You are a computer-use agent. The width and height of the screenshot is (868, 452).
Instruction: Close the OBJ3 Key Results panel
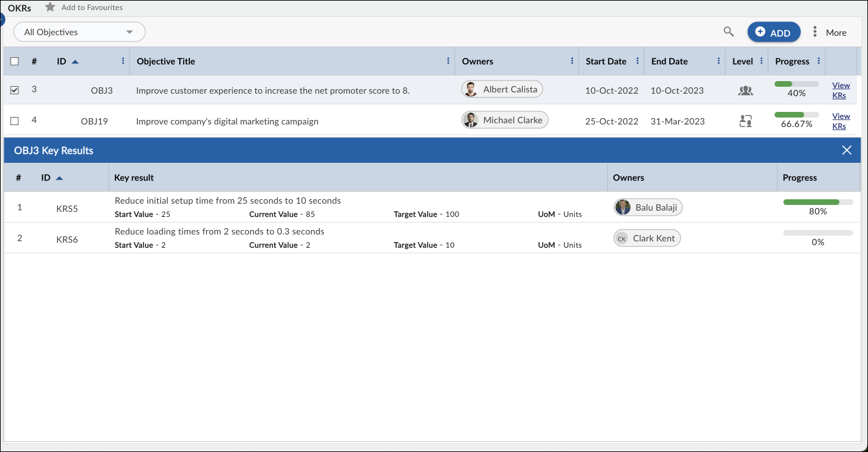tap(847, 150)
